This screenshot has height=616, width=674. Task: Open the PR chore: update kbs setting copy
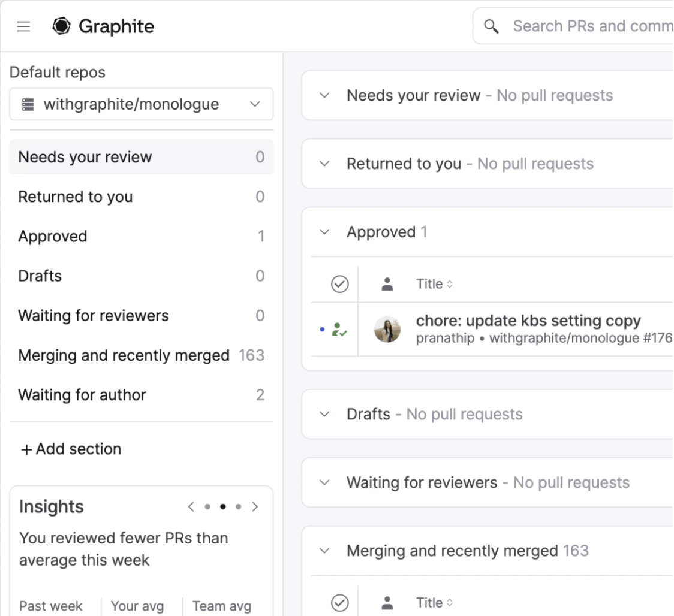pos(528,321)
